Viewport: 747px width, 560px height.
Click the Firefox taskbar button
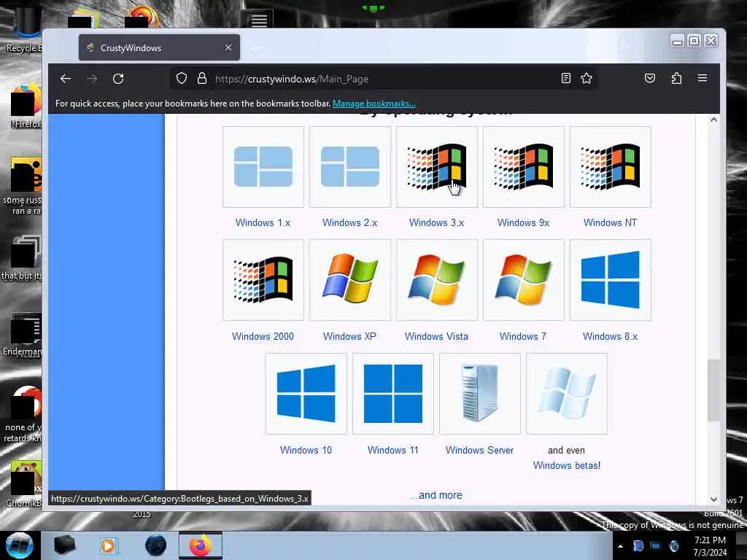[x=201, y=545]
